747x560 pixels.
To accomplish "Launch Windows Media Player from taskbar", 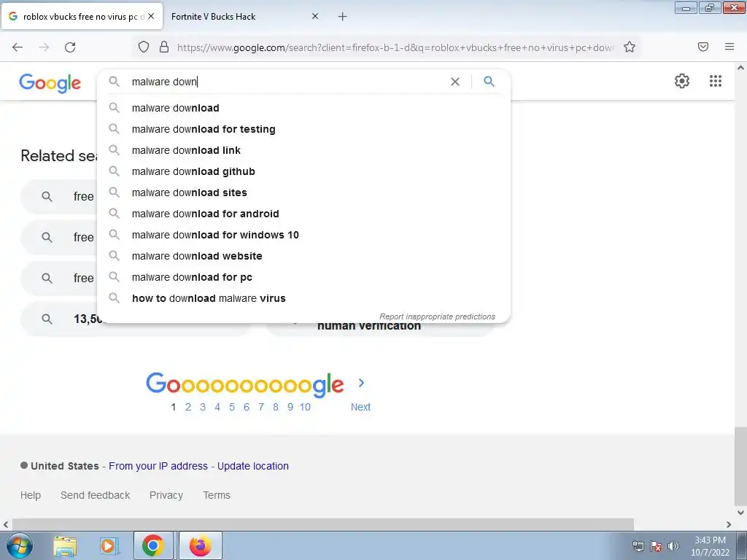I will 109,545.
